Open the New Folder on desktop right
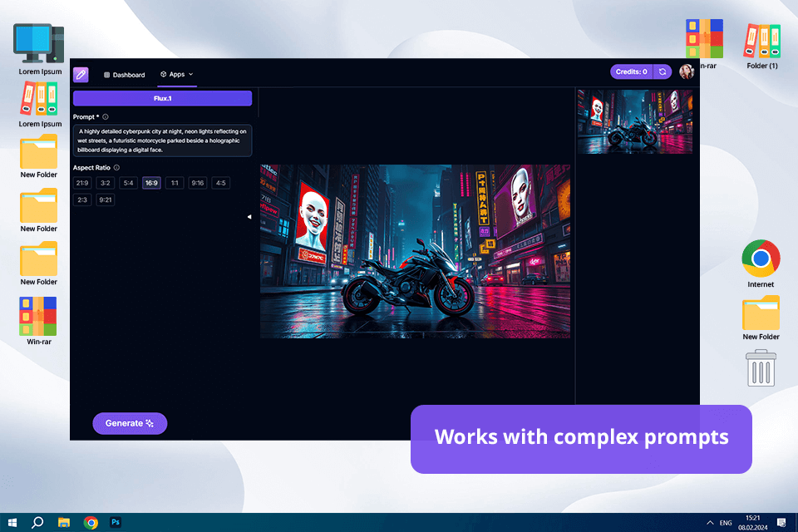The image size is (798, 532). (761, 318)
